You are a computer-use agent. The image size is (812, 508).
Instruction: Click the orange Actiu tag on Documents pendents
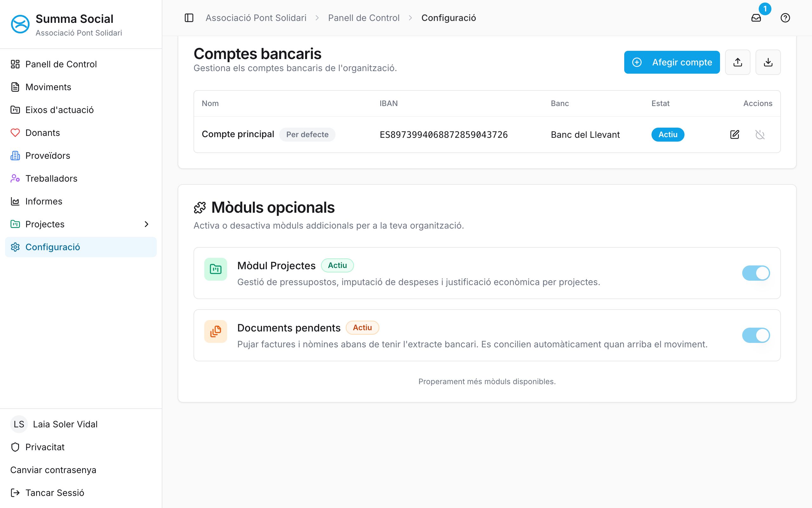pos(362,328)
